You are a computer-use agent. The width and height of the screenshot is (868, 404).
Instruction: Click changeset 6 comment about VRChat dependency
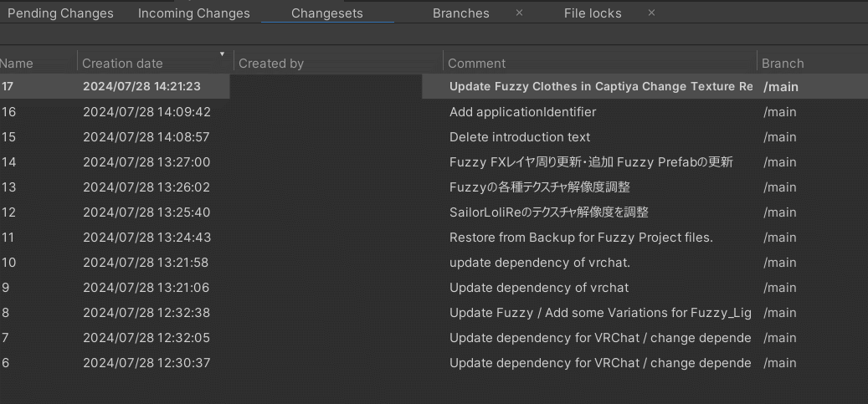coord(600,363)
